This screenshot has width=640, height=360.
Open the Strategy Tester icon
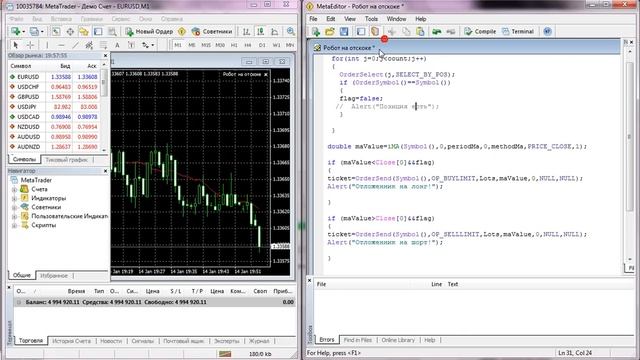click(112, 31)
